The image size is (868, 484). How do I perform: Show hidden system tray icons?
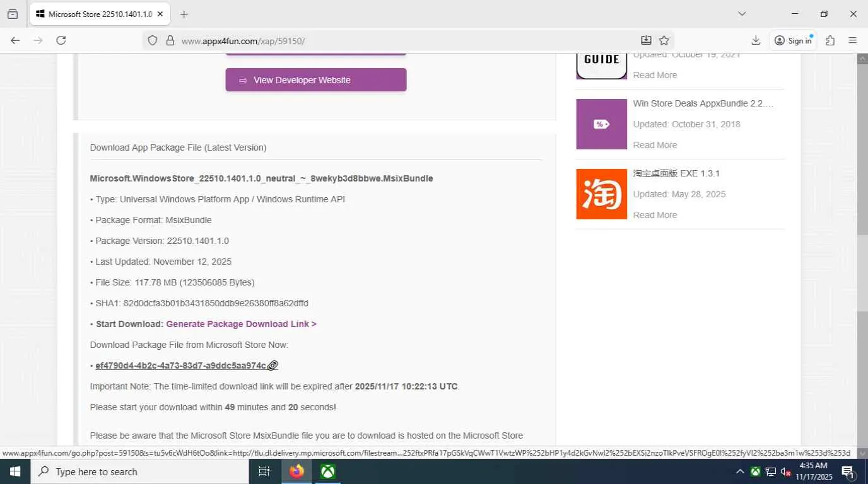(740, 471)
